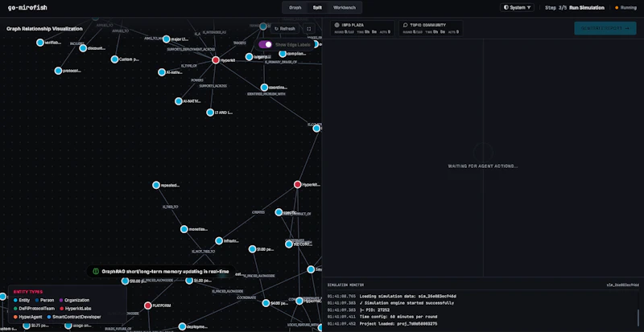
Task: Click the Topic Community chat bubble icon
Action: click(406, 25)
